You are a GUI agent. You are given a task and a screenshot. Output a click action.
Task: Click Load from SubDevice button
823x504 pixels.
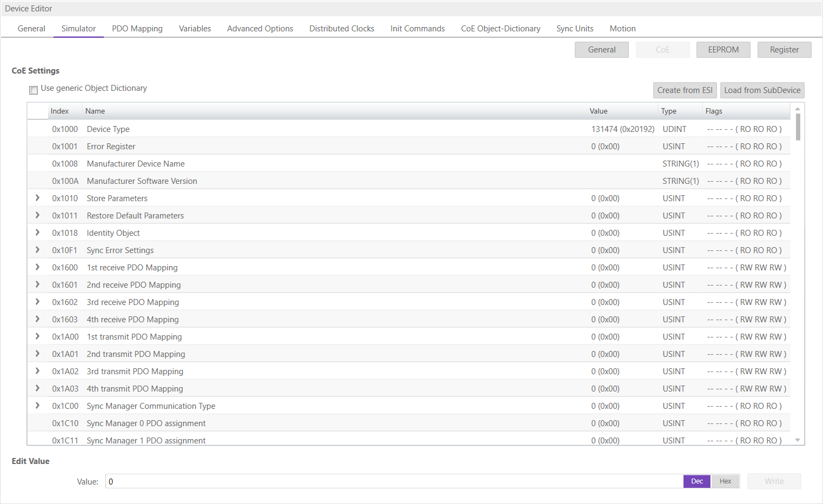[x=762, y=90]
